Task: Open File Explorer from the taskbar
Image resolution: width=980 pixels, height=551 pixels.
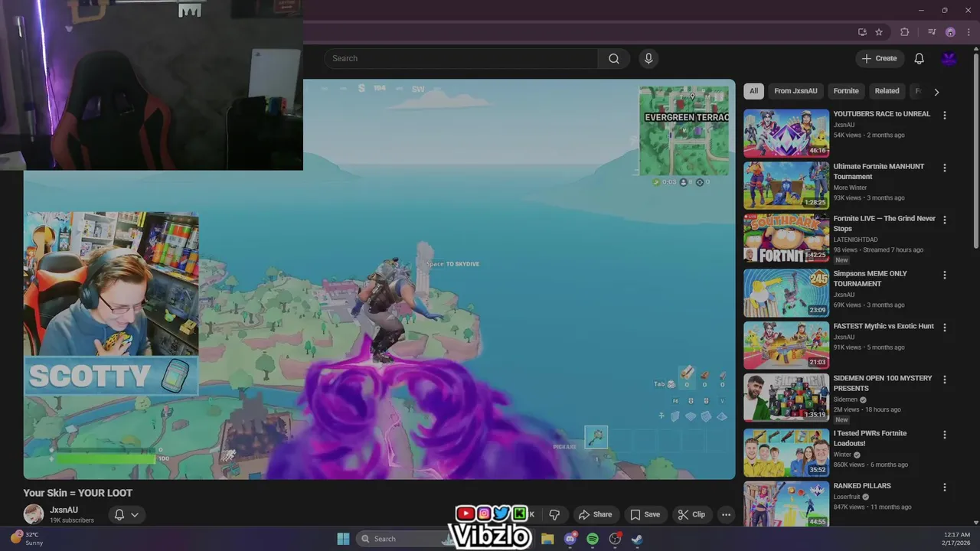Action: click(547, 539)
